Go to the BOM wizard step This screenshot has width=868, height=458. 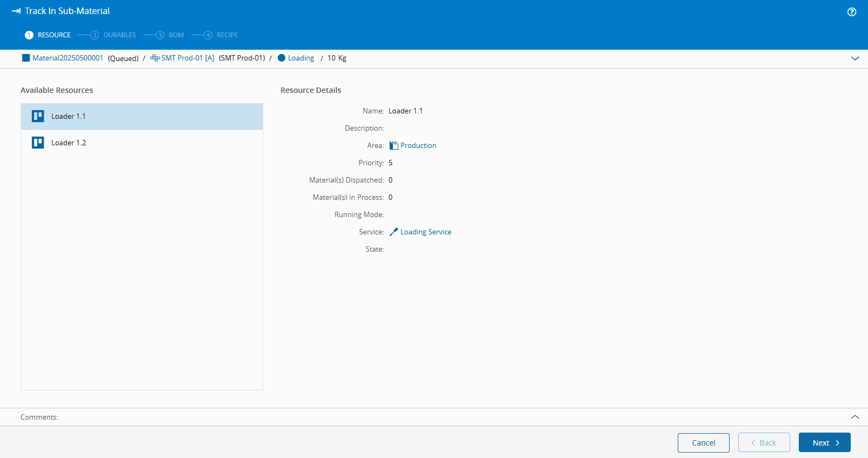[x=176, y=35]
